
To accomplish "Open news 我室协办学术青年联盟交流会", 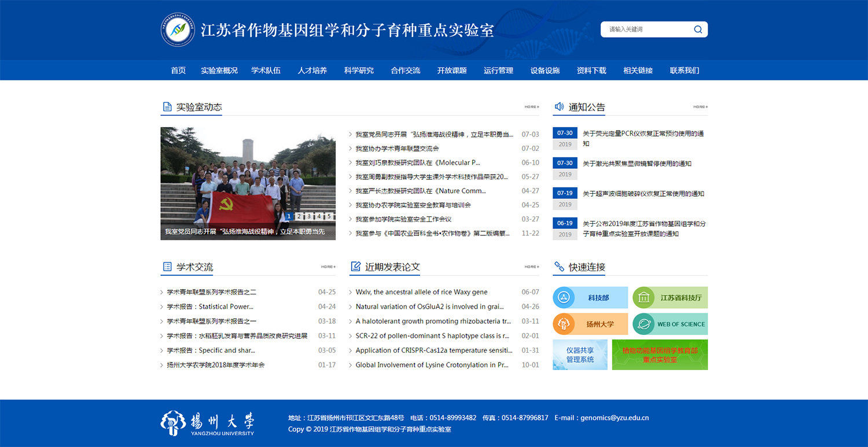I will click(397, 149).
